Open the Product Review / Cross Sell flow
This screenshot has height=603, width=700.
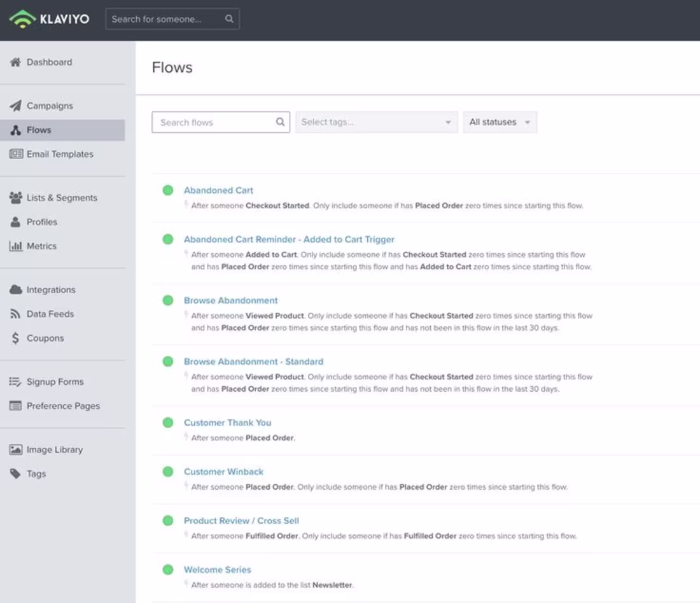click(241, 520)
